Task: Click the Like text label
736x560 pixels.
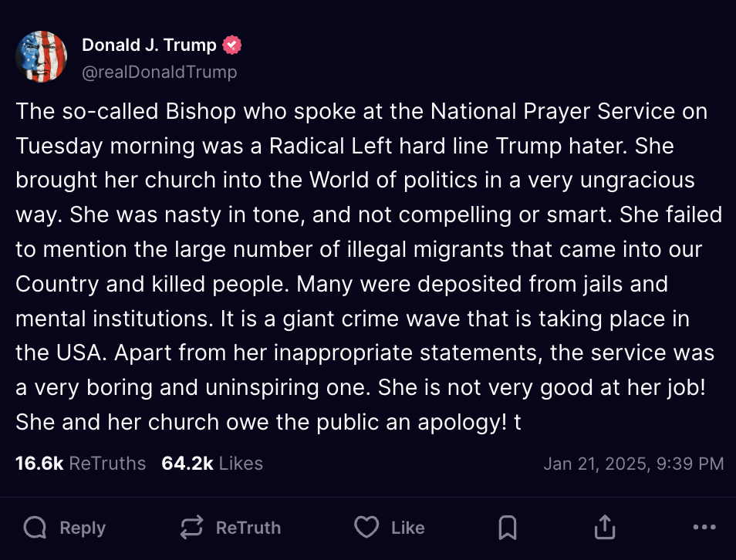Action: click(x=408, y=528)
